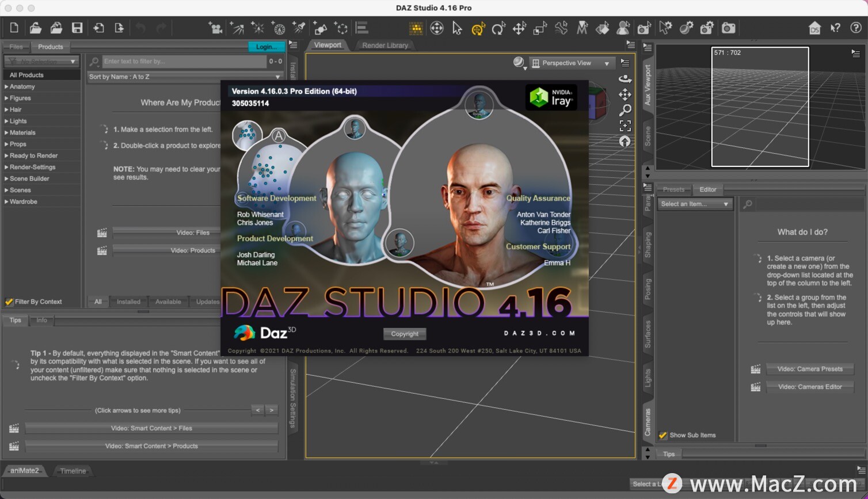
Task: Open the Sort by Name dropdown
Action: 185,77
